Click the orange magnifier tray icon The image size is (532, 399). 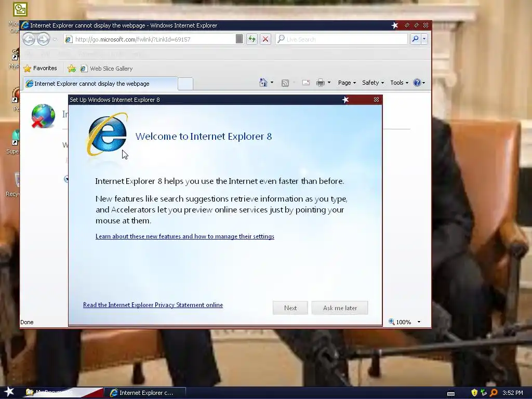(494, 393)
